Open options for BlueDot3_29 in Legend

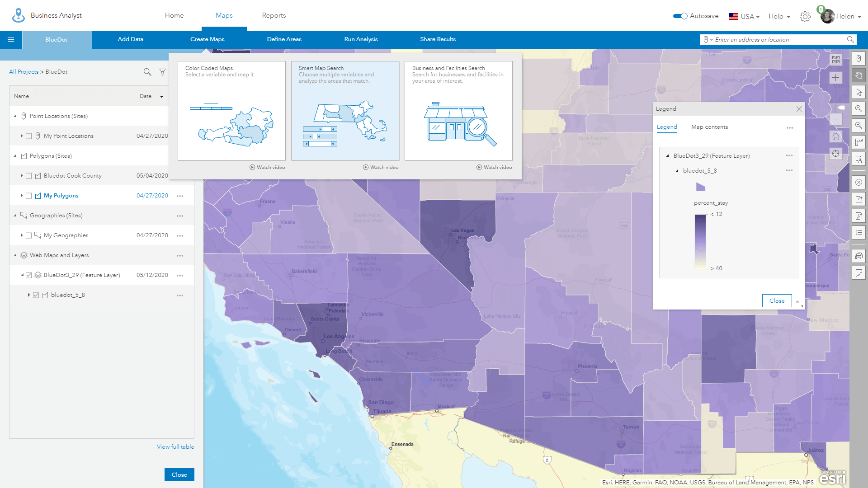789,155
